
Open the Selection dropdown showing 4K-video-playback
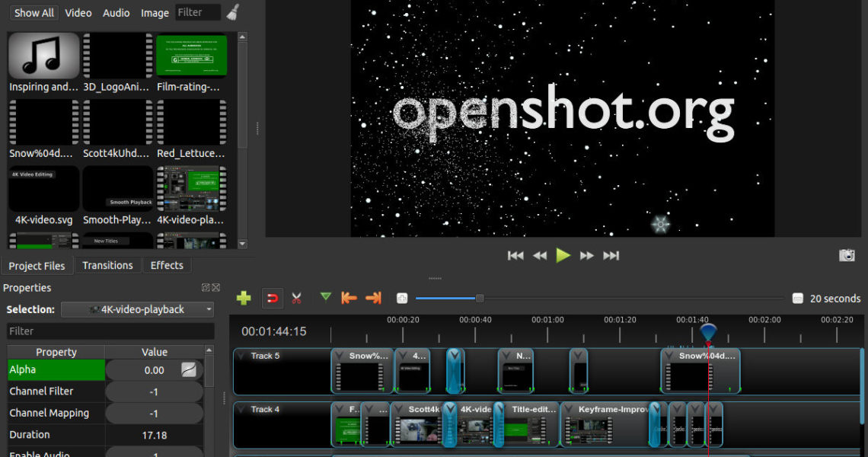tap(138, 309)
